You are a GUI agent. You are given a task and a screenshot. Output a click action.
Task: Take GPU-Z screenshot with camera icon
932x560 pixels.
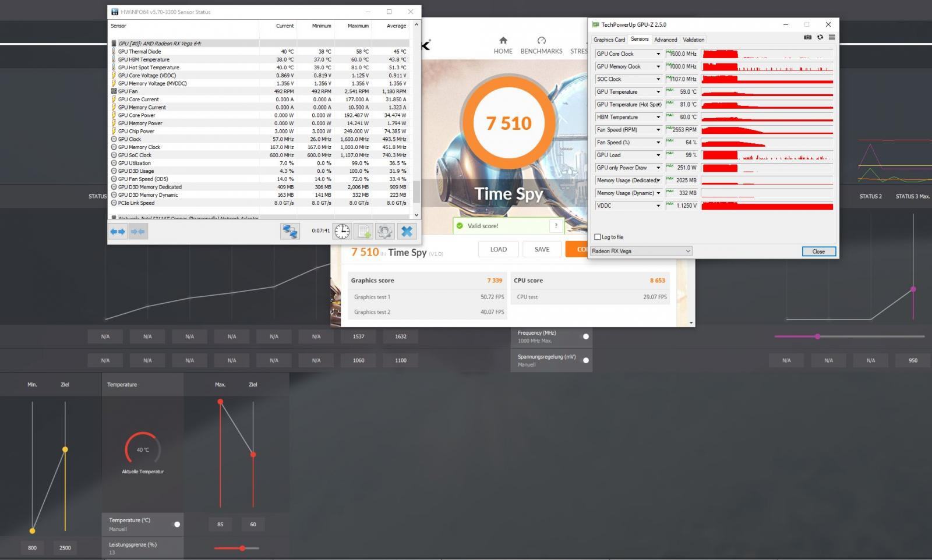point(807,37)
